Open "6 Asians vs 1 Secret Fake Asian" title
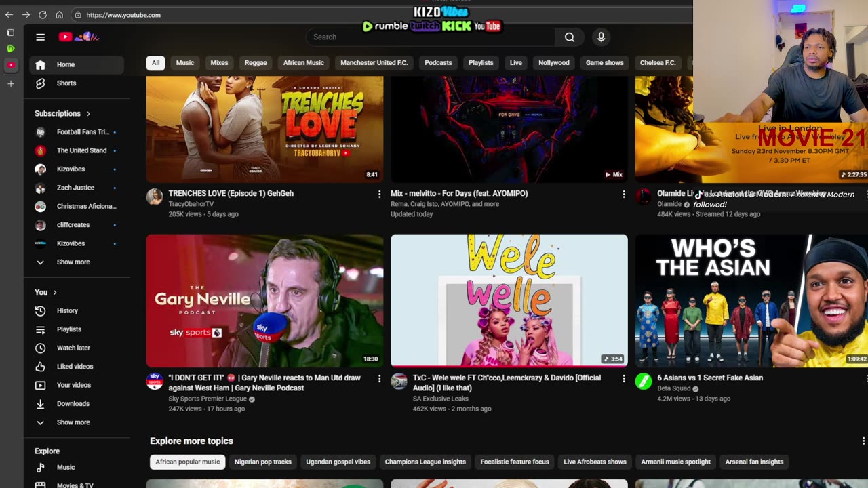 point(710,378)
